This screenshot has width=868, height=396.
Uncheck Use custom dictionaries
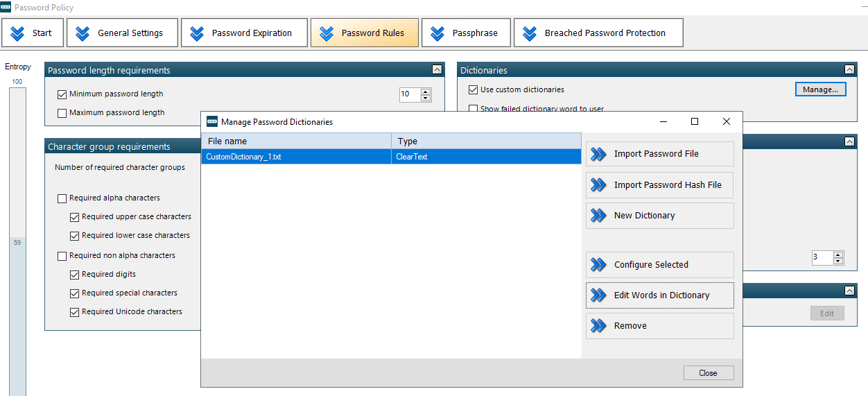tap(473, 90)
